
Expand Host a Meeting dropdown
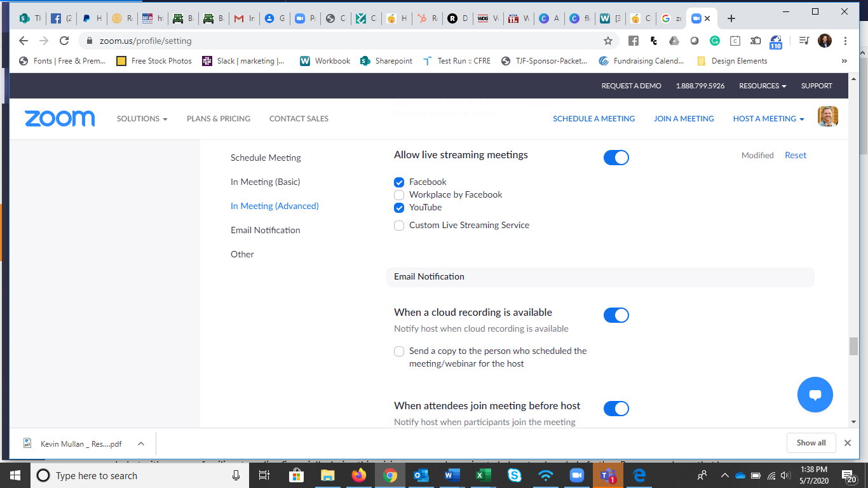coord(768,119)
